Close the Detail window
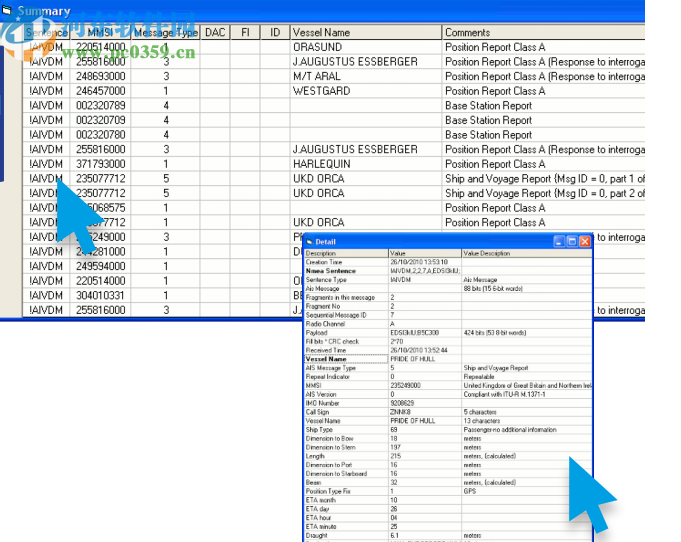Viewport: 681px width, 542px height. point(585,241)
